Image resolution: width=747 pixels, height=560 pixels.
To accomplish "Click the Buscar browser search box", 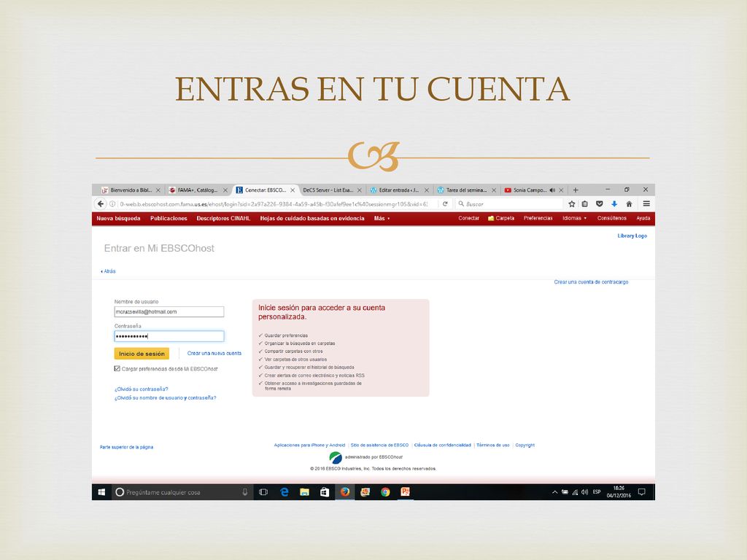I will pos(508,204).
